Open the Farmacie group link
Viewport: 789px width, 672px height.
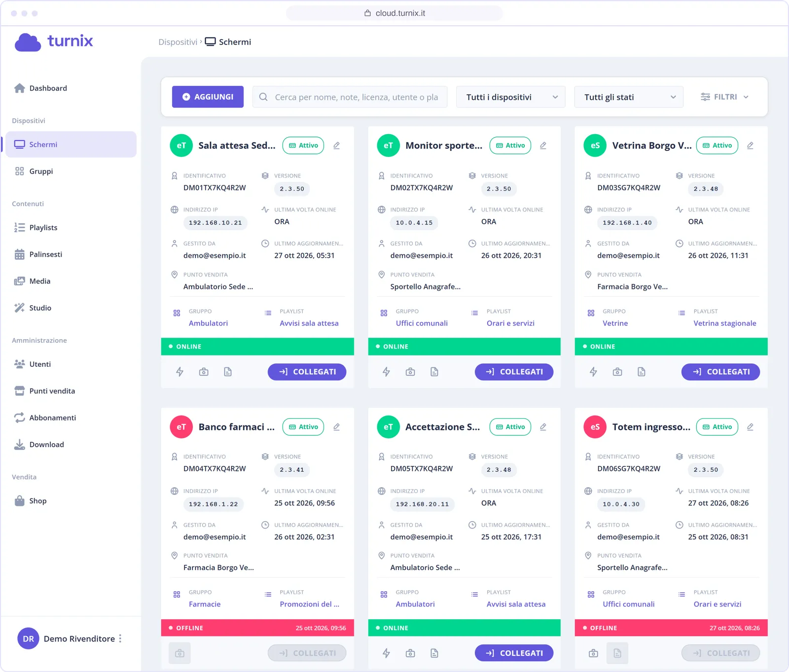pos(205,604)
